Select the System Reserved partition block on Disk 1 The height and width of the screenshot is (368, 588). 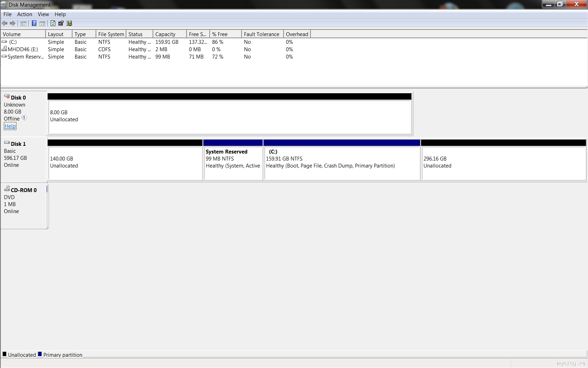pyautogui.click(x=233, y=163)
